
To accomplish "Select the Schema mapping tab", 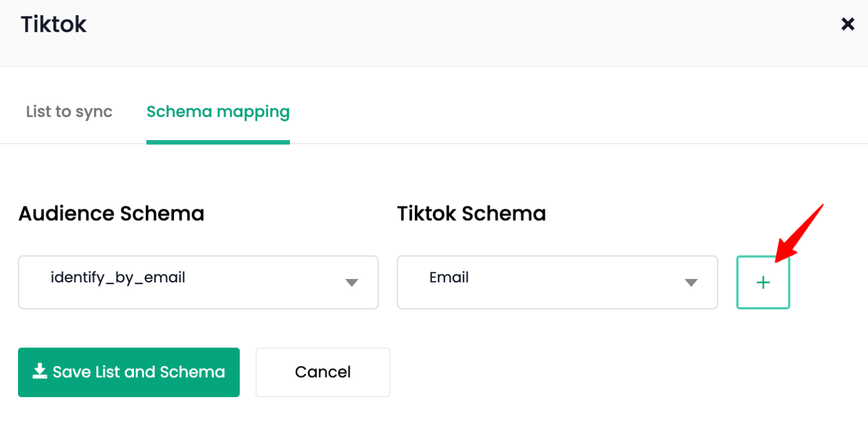I will pyautogui.click(x=218, y=112).
